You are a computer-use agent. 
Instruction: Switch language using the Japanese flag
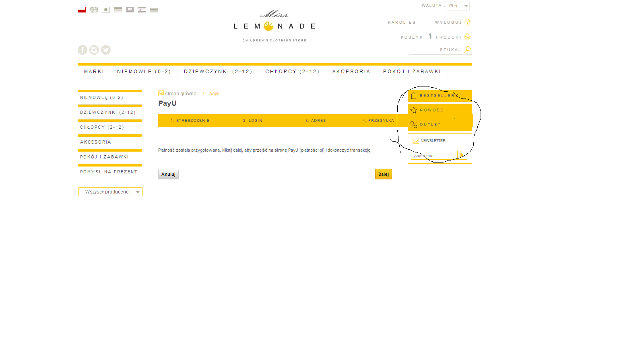(x=106, y=10)
